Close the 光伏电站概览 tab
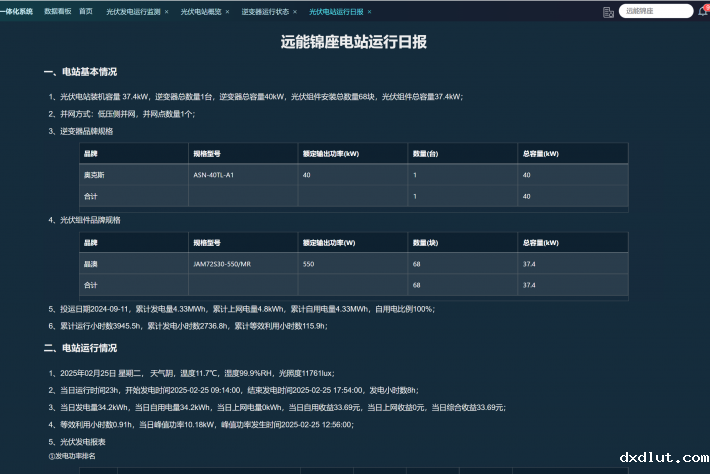The image size is (710, 474). click(227, 12)
